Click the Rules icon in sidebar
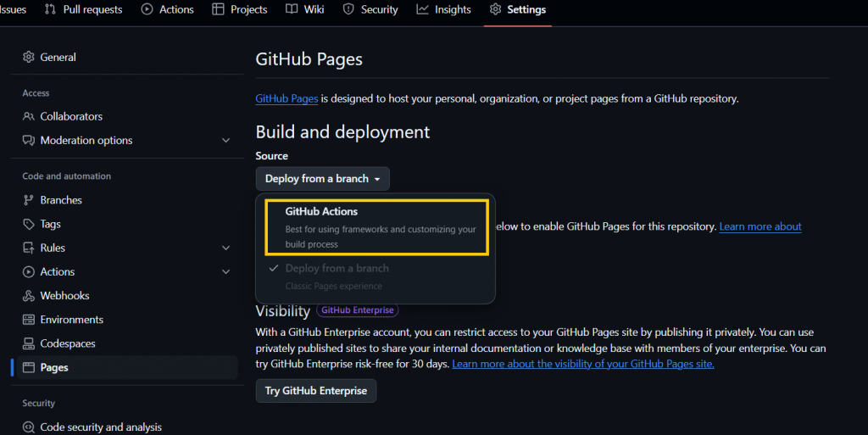 point(28,248)
